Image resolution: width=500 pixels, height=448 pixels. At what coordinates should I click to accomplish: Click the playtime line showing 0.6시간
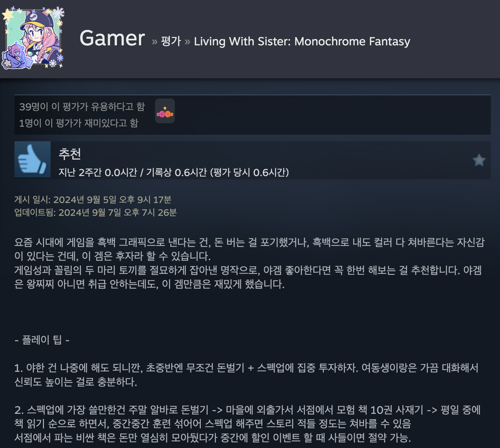174,172
